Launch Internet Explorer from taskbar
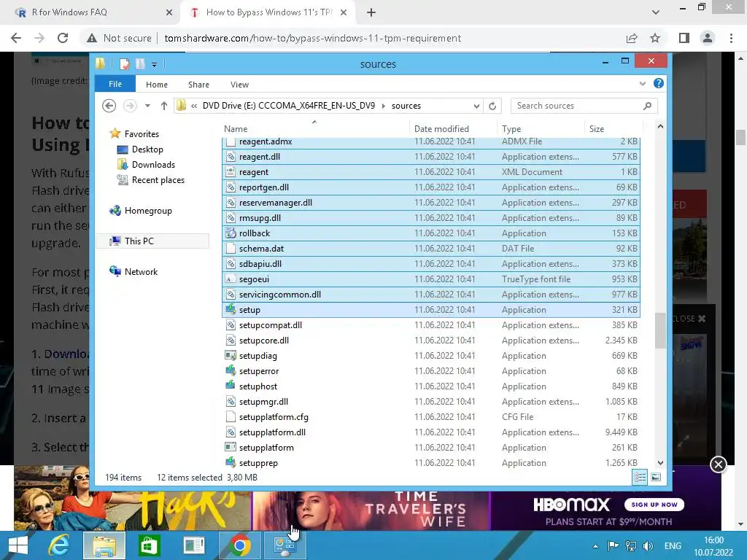This screenshot has width=747, height=560. 59,545
